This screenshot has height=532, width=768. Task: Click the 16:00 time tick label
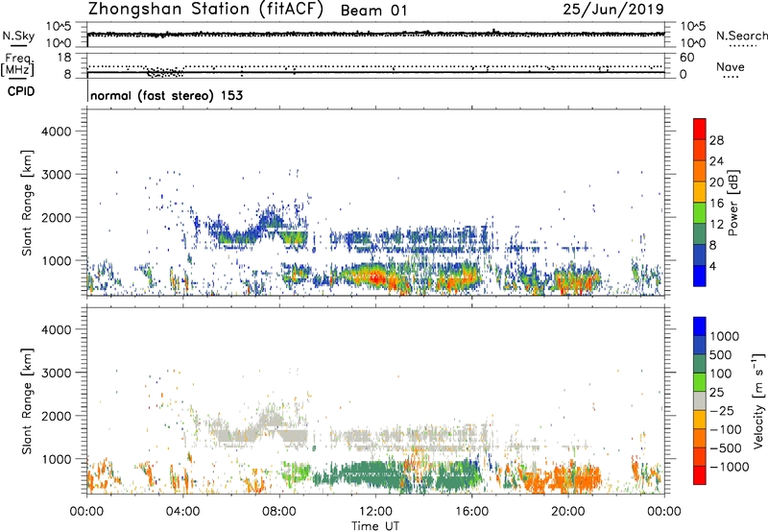(471, 512)
